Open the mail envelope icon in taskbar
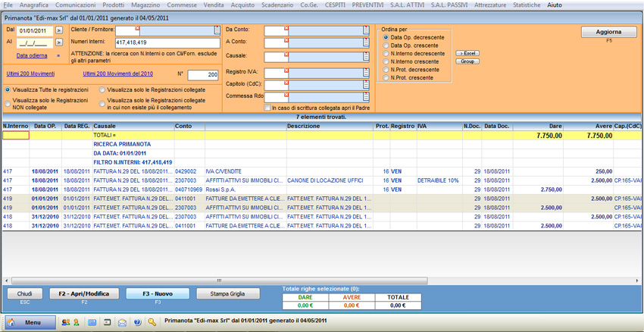 click(x=122, y=322)
